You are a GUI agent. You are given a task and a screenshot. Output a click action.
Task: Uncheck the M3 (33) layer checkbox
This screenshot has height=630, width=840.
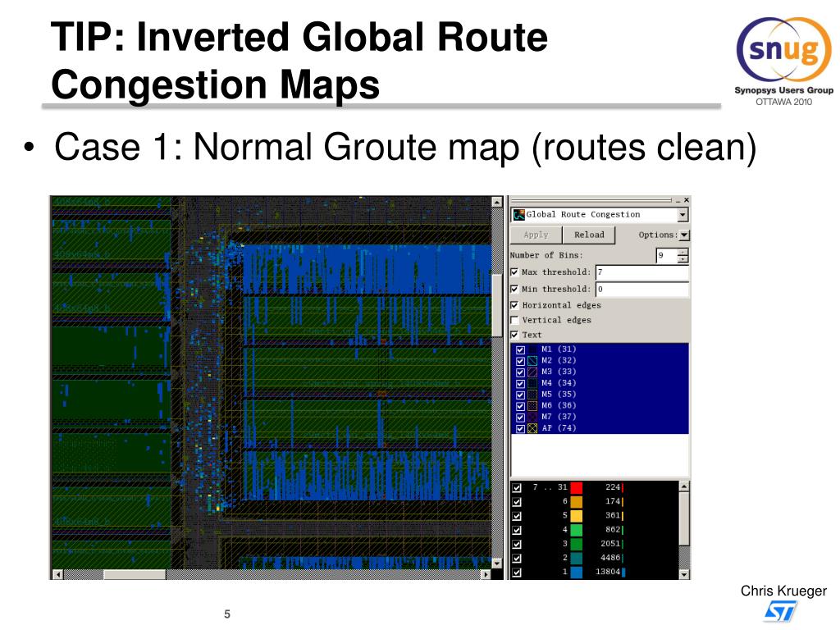[520, 372]
